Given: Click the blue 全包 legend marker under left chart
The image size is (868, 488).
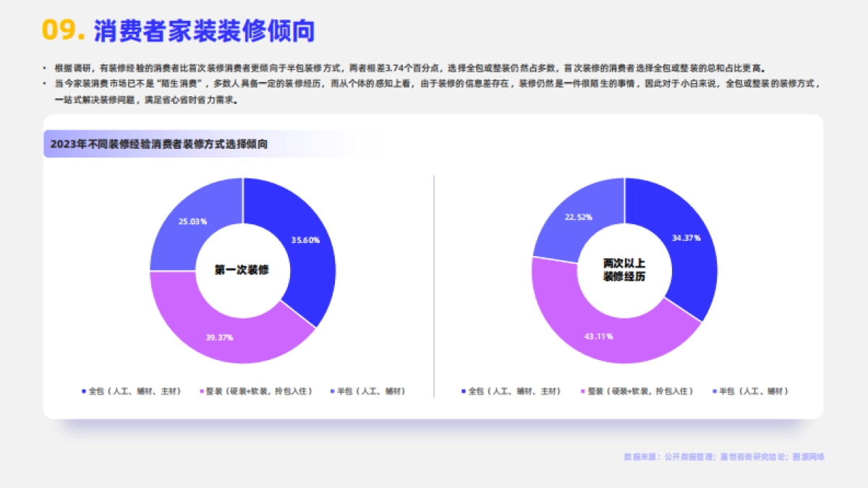Looking at the screenshot, I should click(85, 391).
